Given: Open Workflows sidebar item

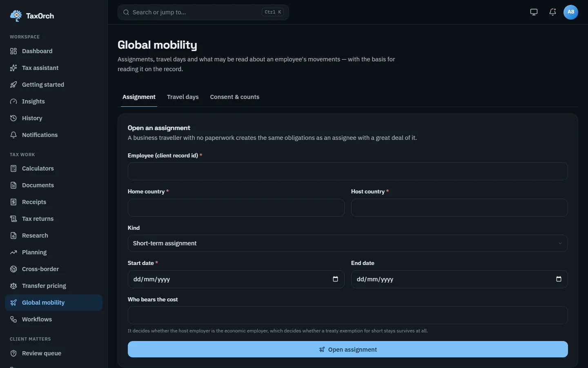Looking at the screenshot, I should pyautogui.click(x=53, y=319).
